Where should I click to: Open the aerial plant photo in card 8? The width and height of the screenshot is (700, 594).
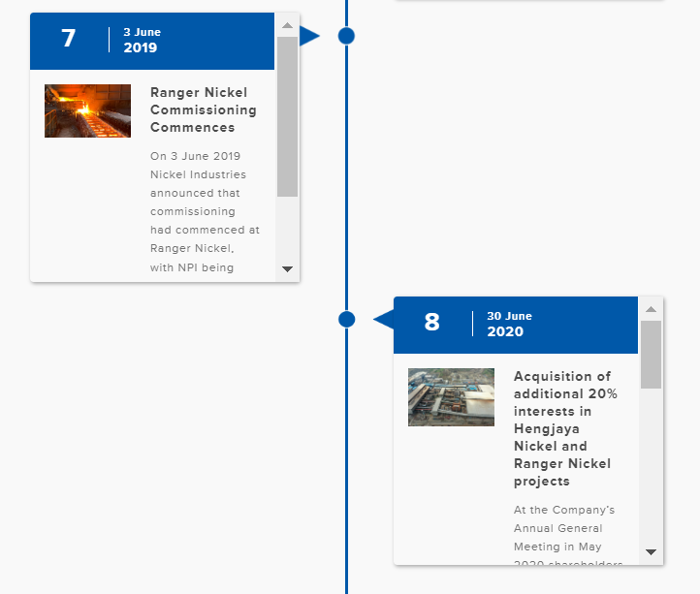pos(451,397)
